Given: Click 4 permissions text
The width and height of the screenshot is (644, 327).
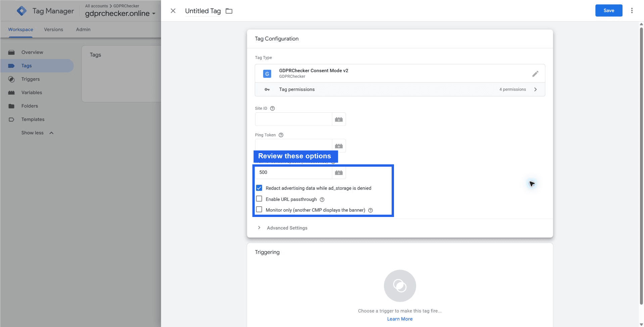Looking at the screenshot, I should (513, 90).
